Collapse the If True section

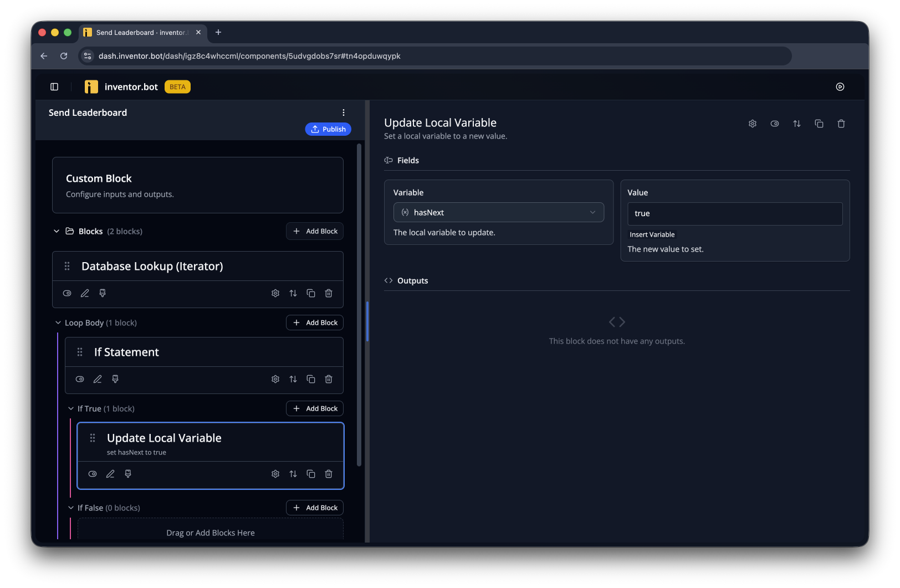click(x=71, y=408)
